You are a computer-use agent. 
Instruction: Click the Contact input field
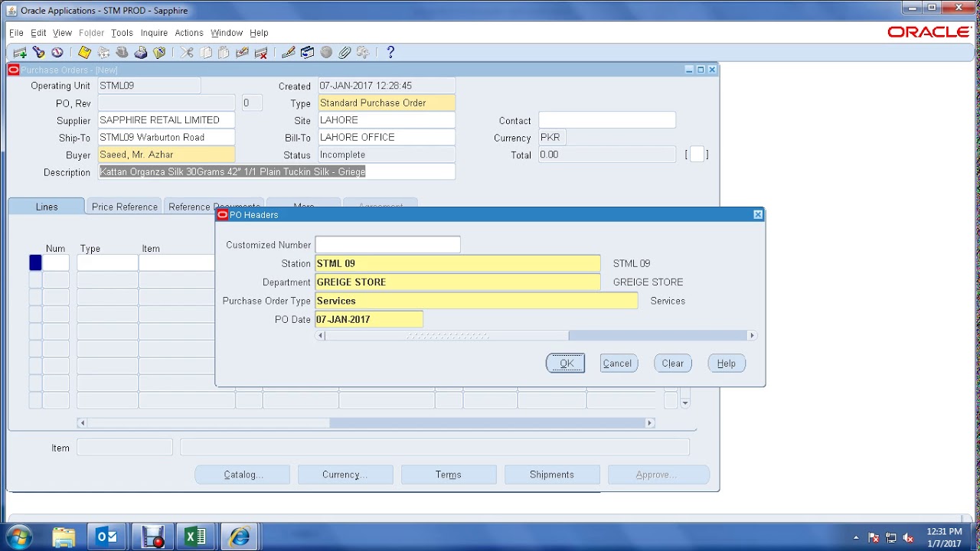607,120
